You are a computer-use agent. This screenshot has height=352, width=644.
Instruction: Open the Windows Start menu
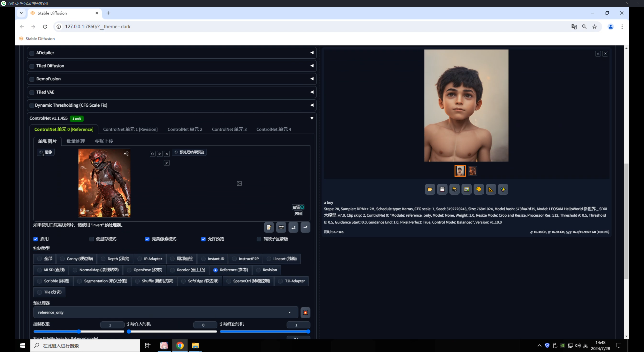(22, 346)
